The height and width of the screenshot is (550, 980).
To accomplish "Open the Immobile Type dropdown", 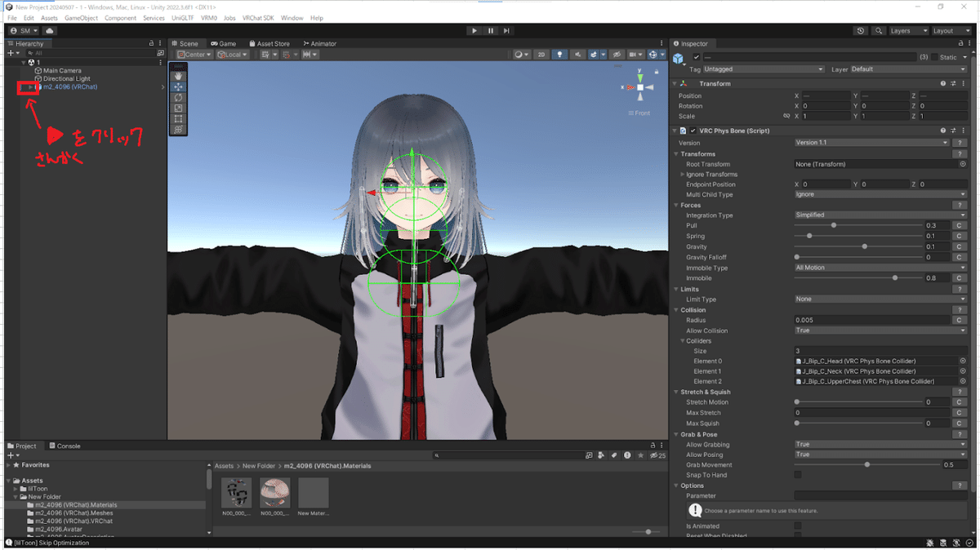I will coord(880,268).
